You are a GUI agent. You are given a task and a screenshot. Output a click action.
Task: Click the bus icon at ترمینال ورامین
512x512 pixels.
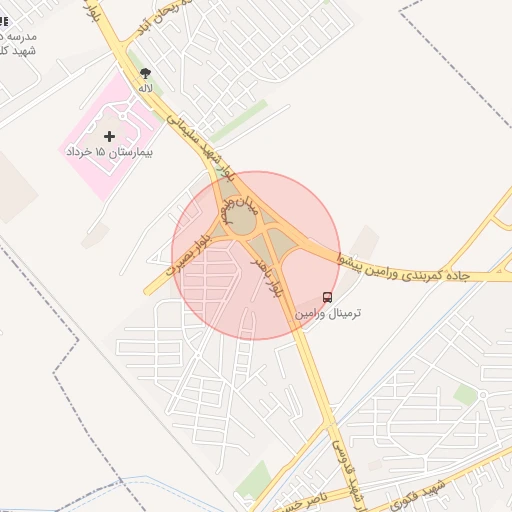click(327, 297)
